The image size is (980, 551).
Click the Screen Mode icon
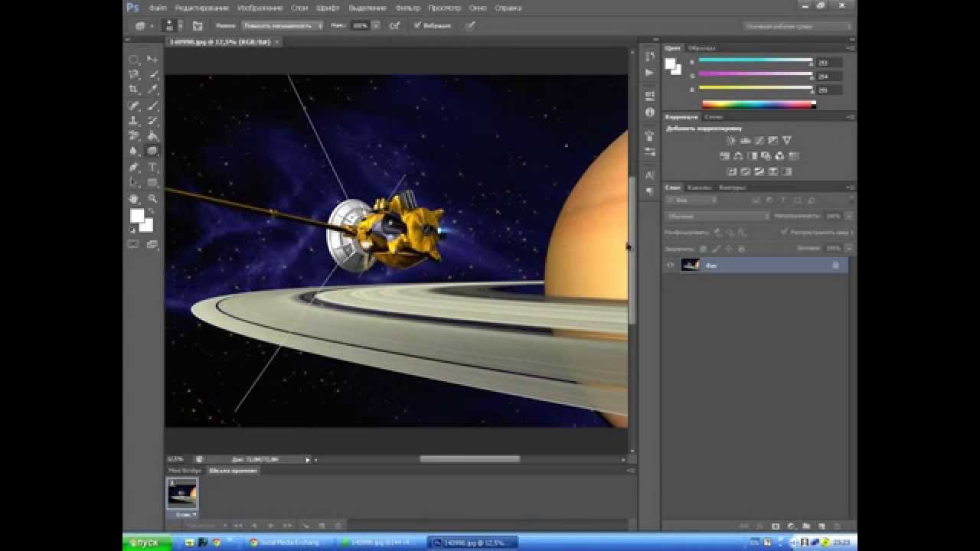tap(152, 244)
